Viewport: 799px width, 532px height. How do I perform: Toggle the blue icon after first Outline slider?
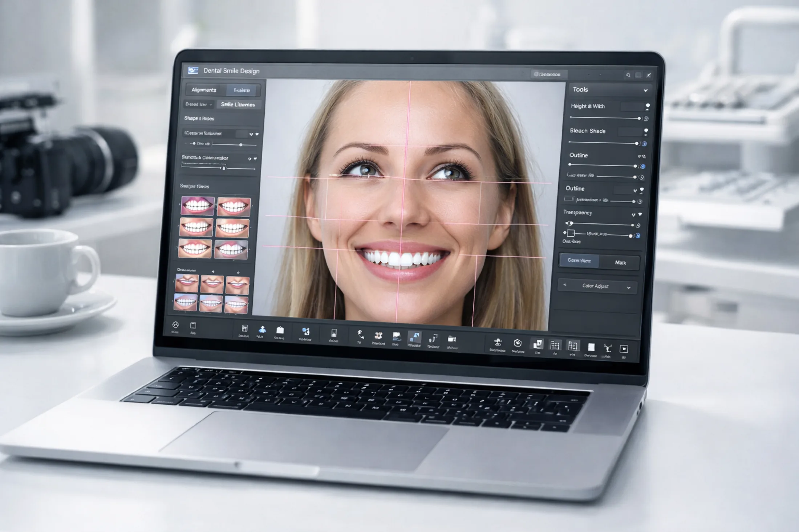[642, 166]
